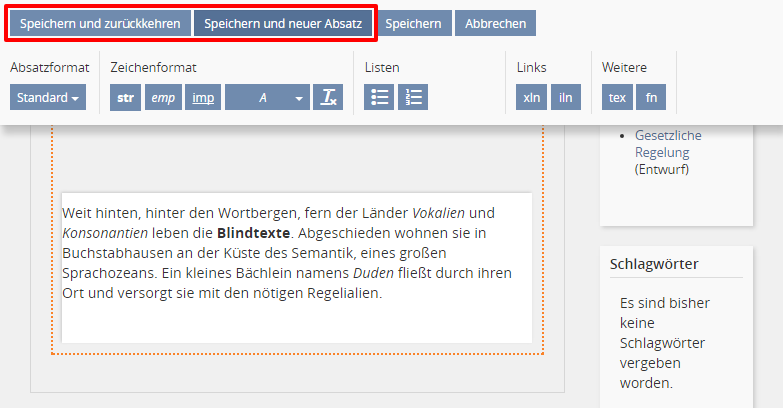
Task: Expand the 'A' character format dropdown
Action: pos(267,97)
